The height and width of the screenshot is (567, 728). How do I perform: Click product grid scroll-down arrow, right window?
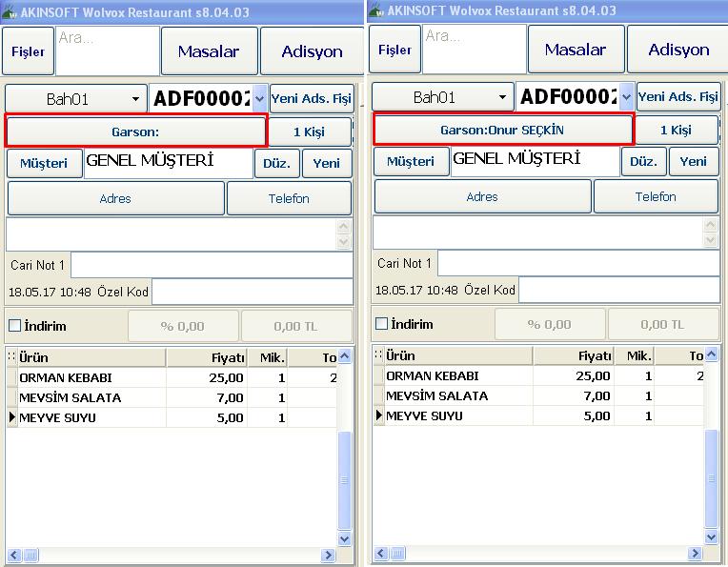click(x=711, y=537)
